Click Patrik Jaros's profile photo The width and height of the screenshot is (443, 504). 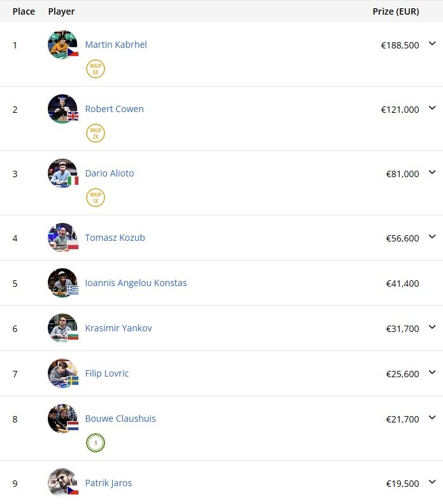coord(62,483)
